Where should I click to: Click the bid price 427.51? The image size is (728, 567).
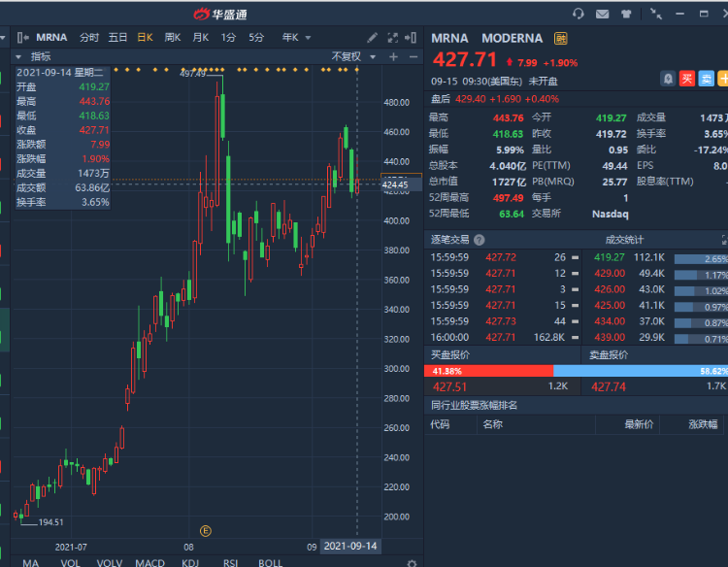click(449, 386)
